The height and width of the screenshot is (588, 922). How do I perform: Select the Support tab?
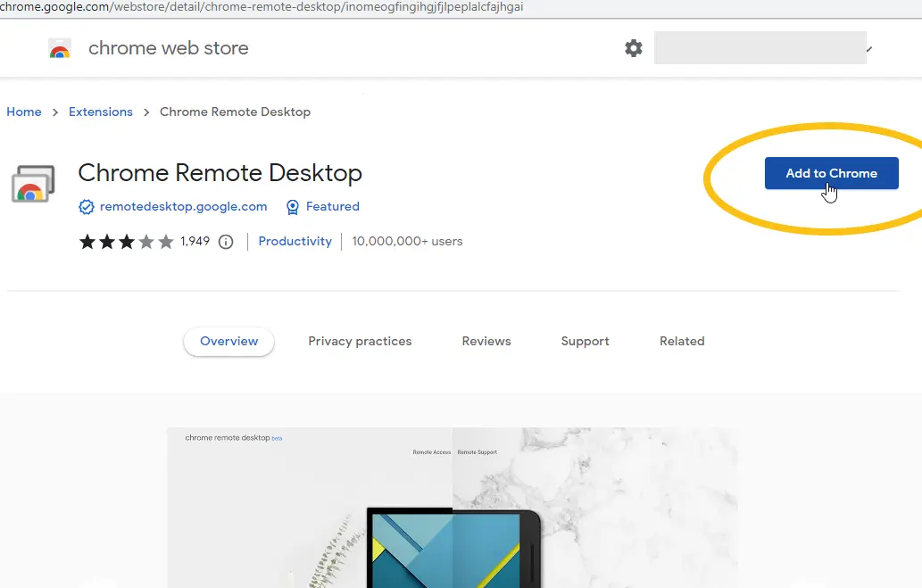(586, 342)
